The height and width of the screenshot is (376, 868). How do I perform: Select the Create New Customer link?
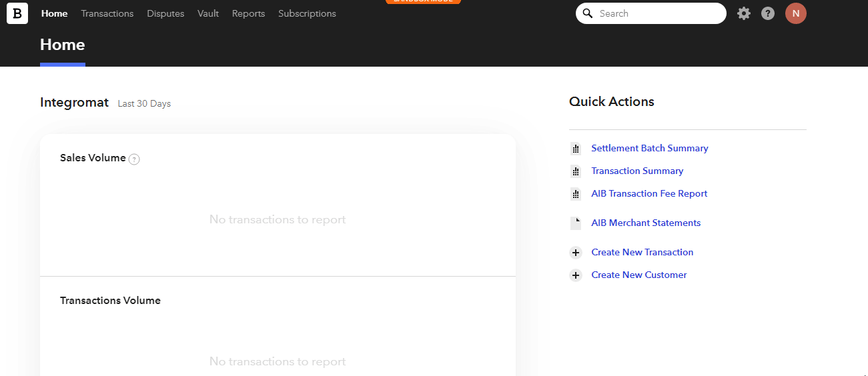tap(639, 275)
